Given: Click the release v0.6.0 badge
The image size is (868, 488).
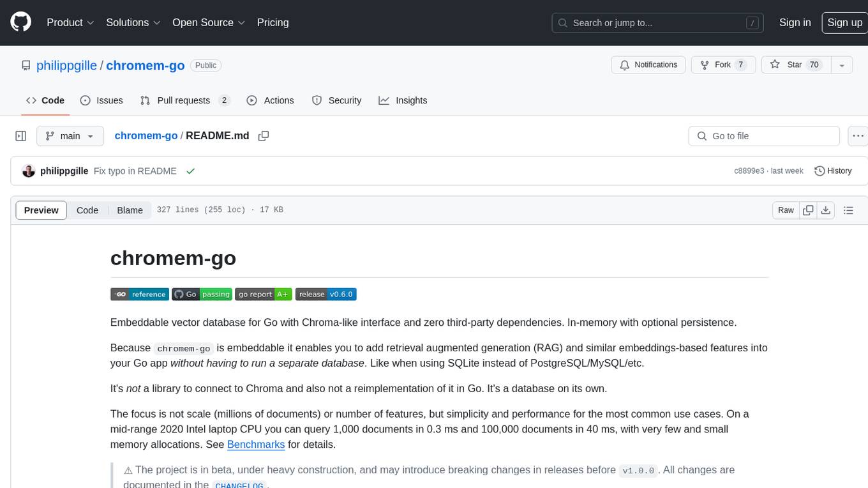Looking at the screenshot, I should (x=325, y=294).
